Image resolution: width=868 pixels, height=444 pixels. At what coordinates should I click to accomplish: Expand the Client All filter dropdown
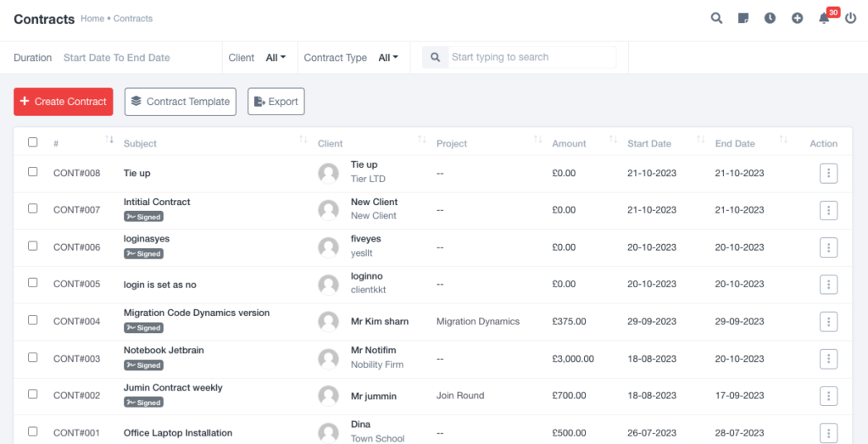click(275, 58)
